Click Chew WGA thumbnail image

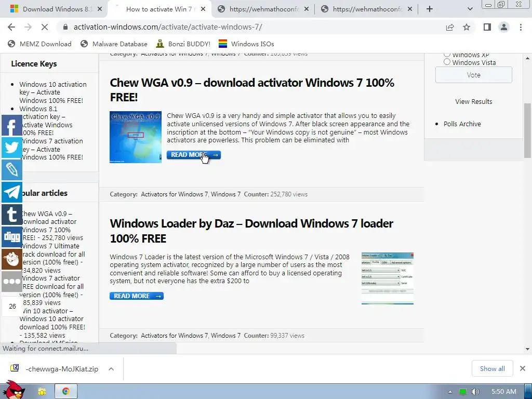click(136, 137)
